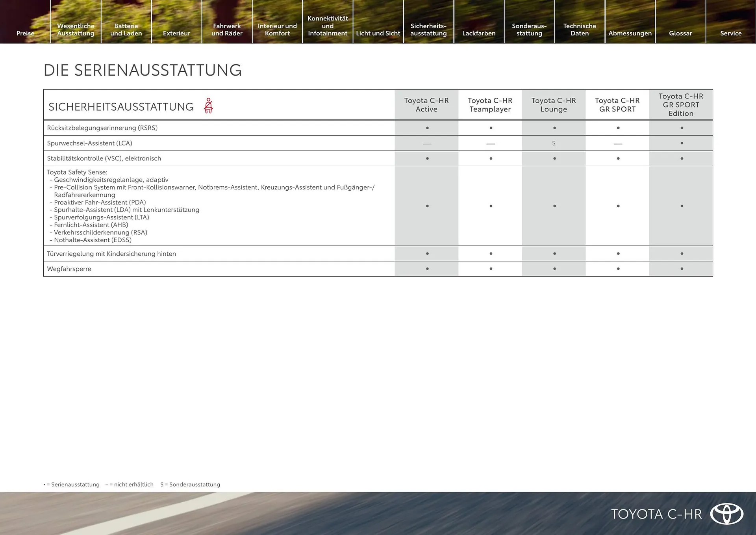Open Technische Daten
The image size is (756, 535).
click(579, 30)
